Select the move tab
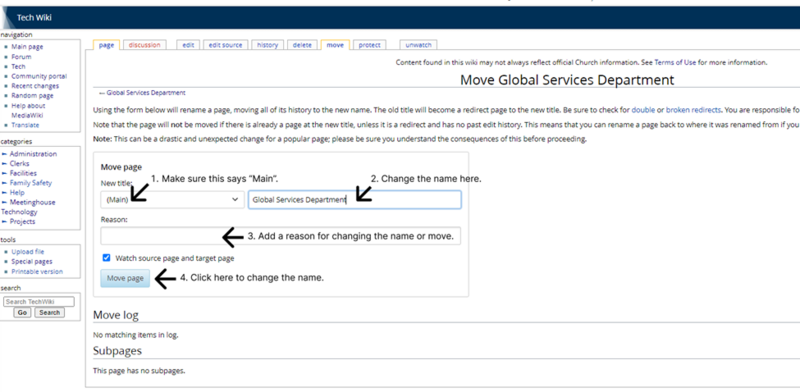This screenshot has width=800, height=392. 335,45
